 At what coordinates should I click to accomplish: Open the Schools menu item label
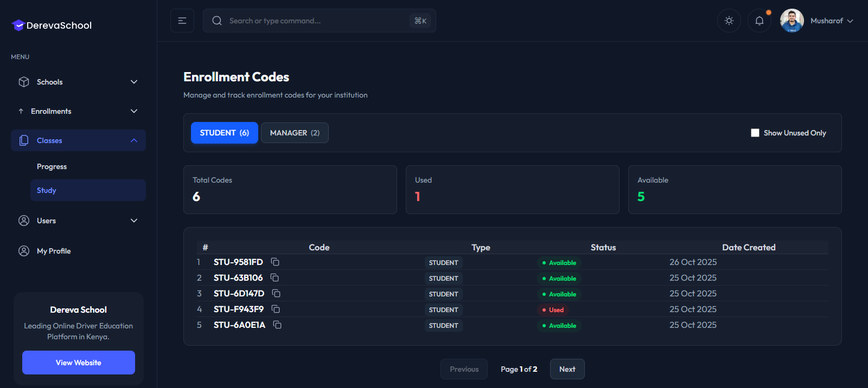(50, 82)
